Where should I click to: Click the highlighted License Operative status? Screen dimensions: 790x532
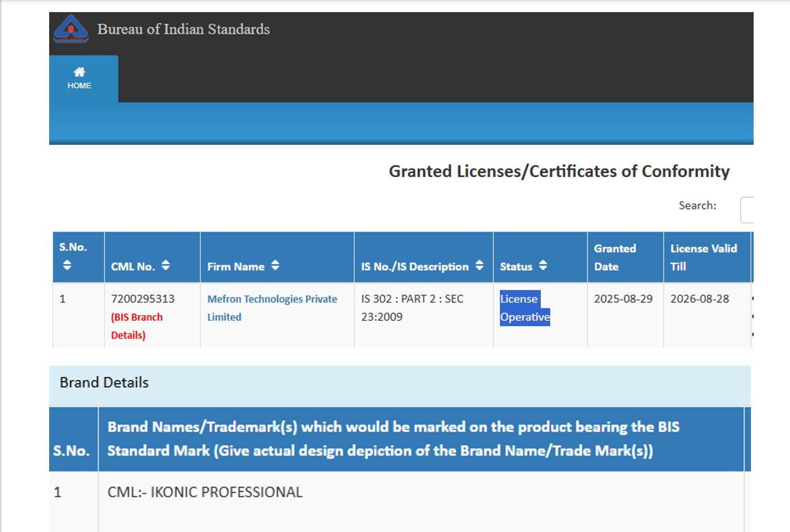point(525,308)
